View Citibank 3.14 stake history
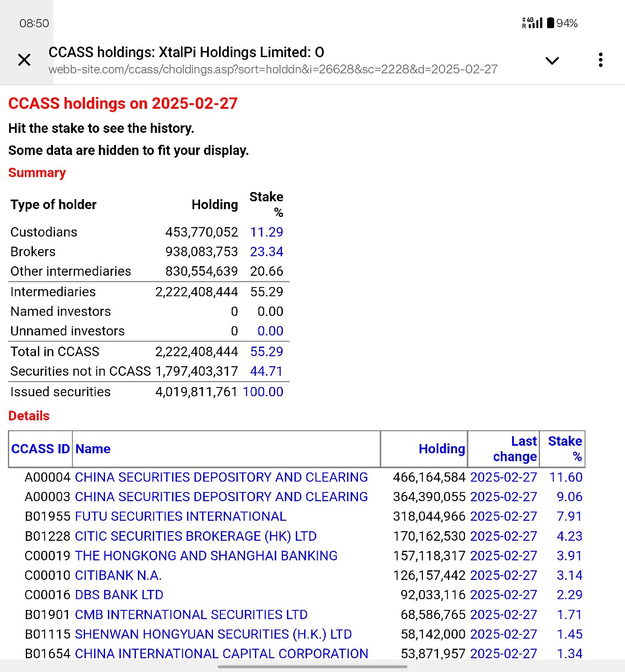 (x=570, y=575)
